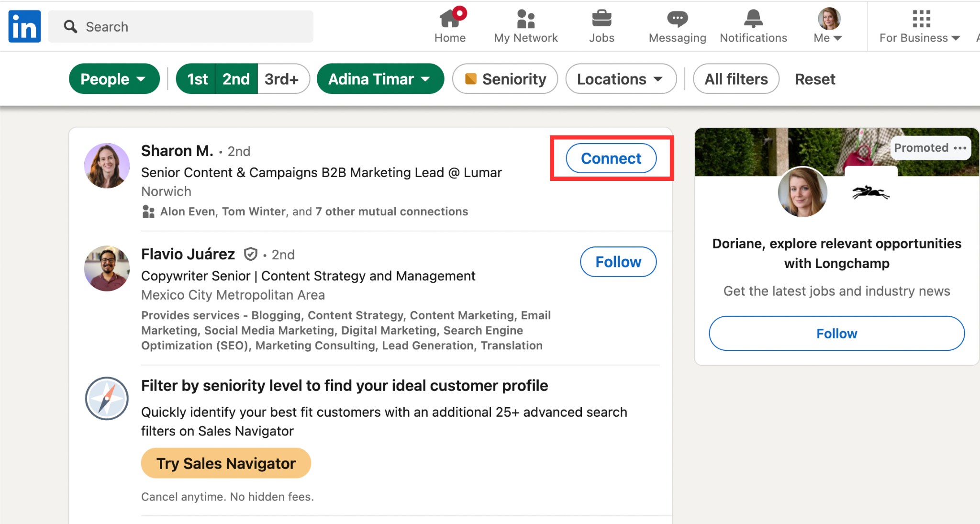Viewport: 980px width, 524px height.
Task: Follow Longchamp in the promoted card
Action: point(836,334)
